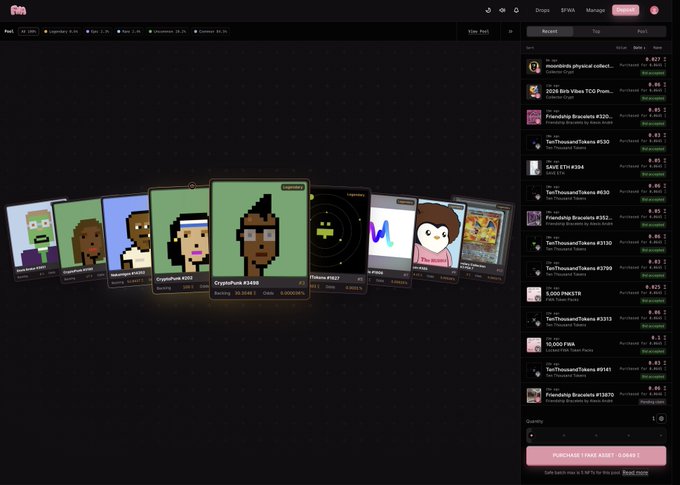680x485 pixels.
Task: Open the Manage menu item
Action: [595, 10]
